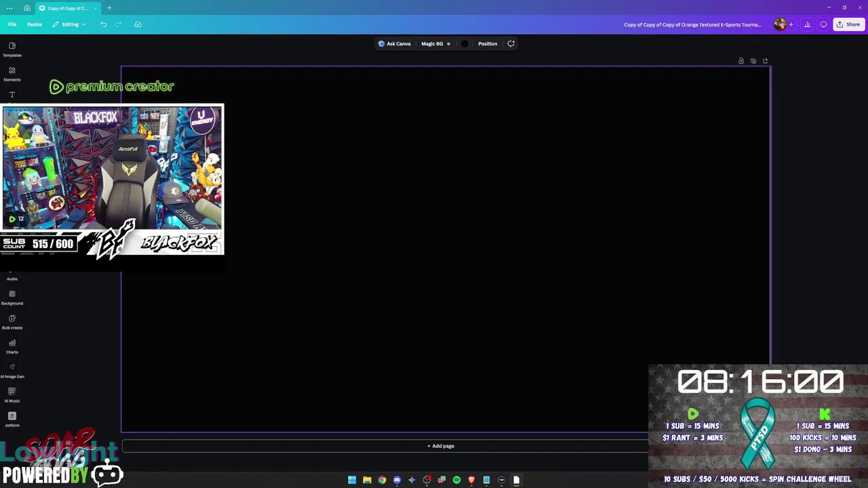
Task: Open the Magic BG tool
Action: pos(435,43)
